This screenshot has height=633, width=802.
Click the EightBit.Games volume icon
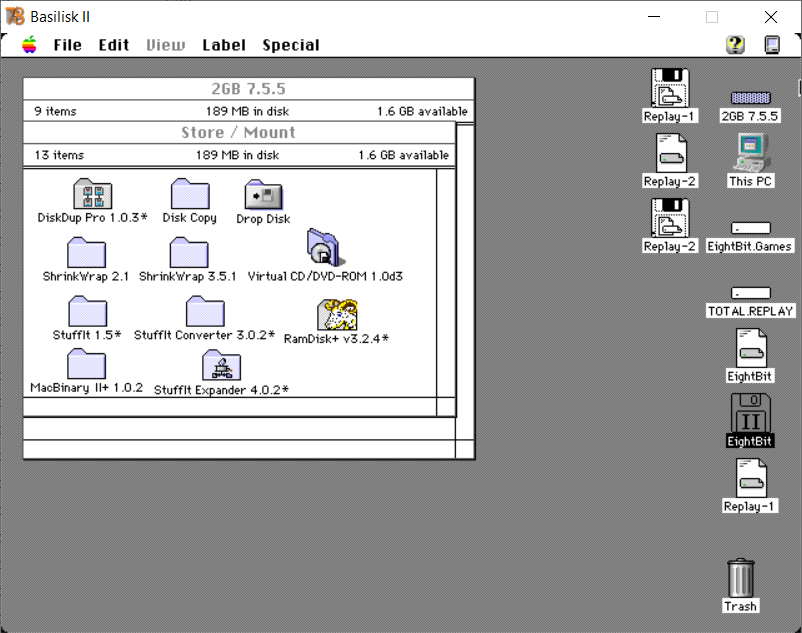coord(750,228)
